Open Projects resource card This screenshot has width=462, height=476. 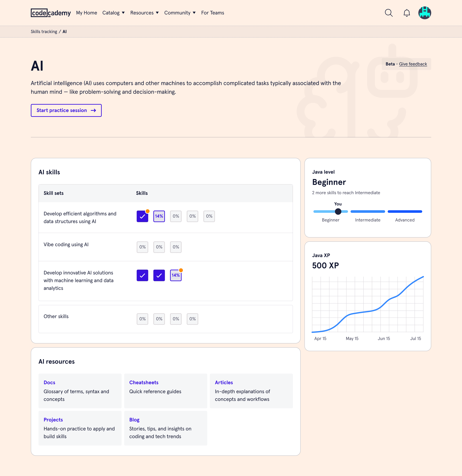click(x=80, y=428)
